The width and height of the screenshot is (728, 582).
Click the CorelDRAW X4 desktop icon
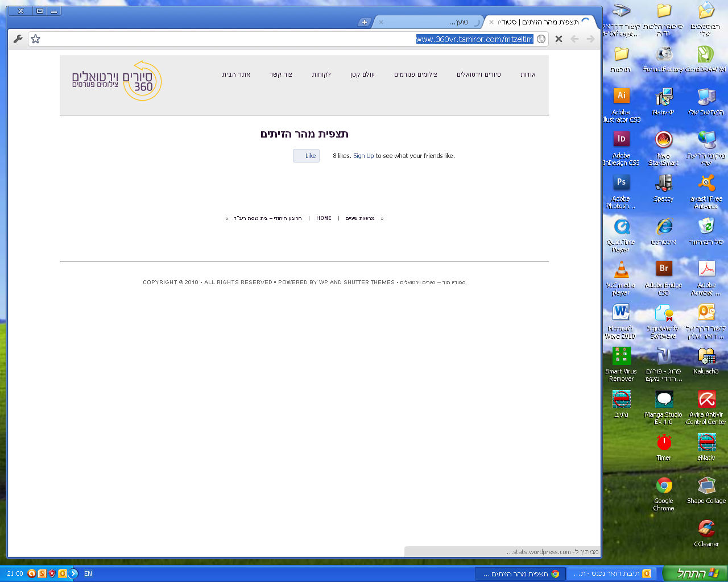click(706, 59)
